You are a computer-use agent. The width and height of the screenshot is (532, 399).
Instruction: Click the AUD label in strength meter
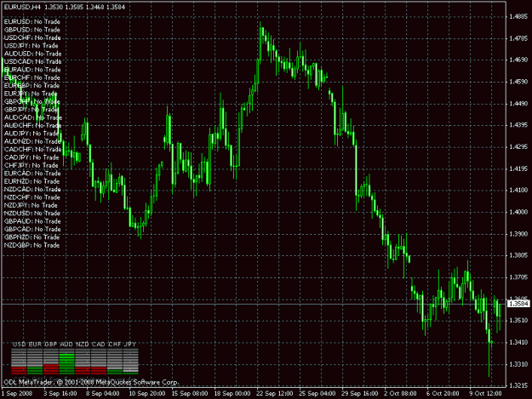pos(66,344)
